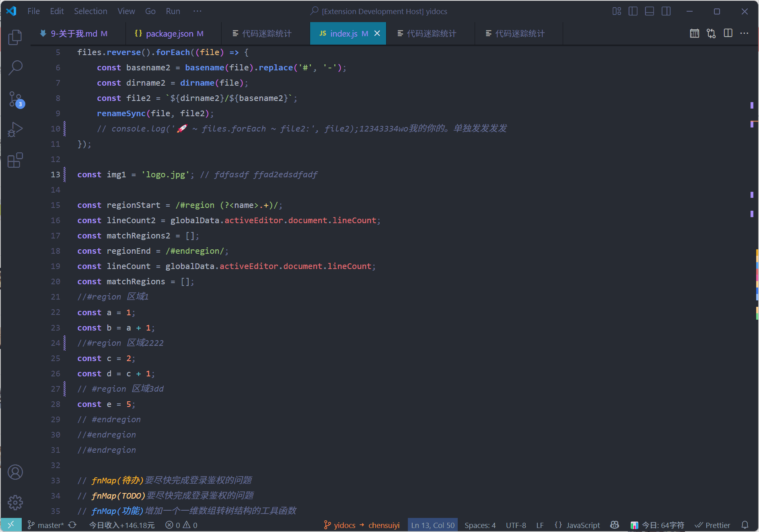Open the File menu

click(x=33, y=11)
